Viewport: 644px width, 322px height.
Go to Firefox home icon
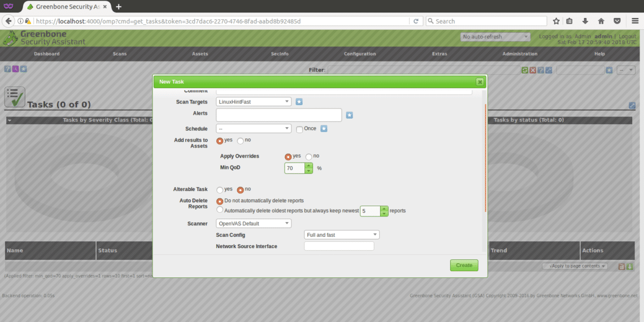coord(601,21)
